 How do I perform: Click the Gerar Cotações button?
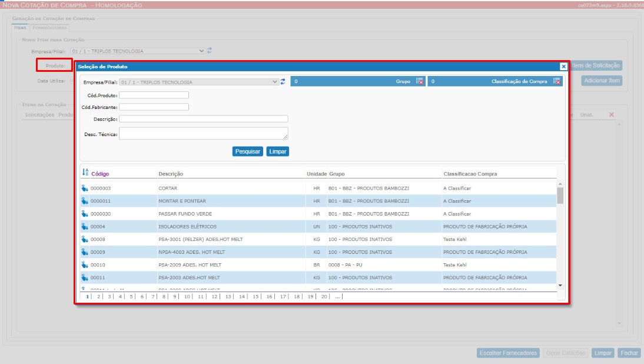566,353
